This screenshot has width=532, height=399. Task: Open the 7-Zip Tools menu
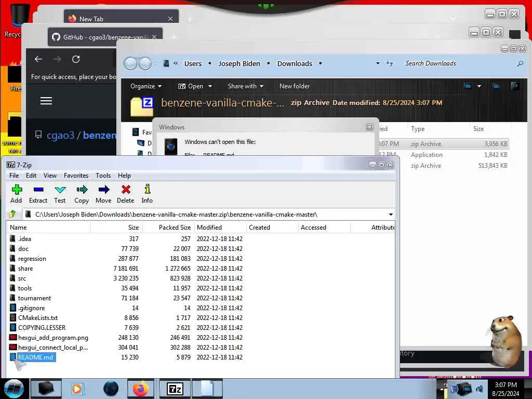click(x=103, y=176)
